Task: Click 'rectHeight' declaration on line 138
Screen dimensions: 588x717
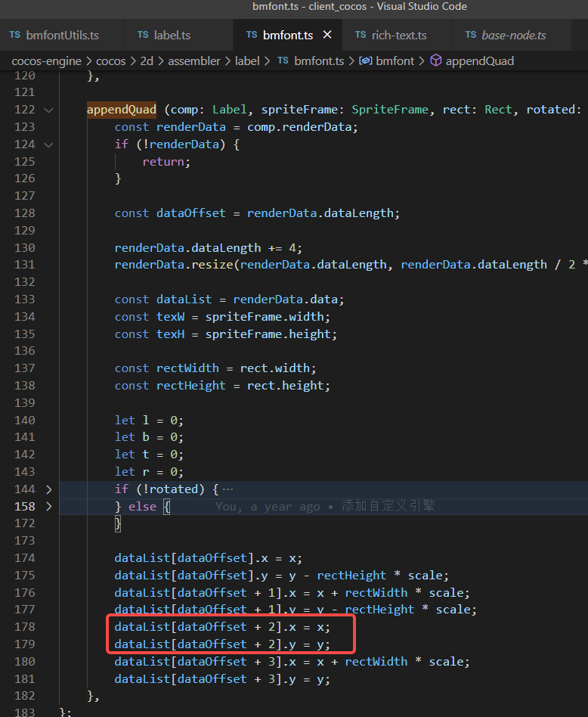Action: point(191,386)
